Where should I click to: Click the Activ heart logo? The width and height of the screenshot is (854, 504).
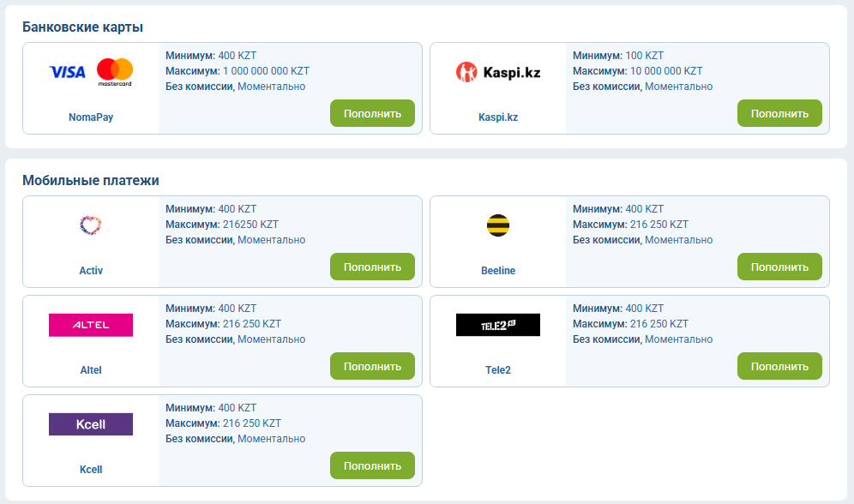click(90, 225)
